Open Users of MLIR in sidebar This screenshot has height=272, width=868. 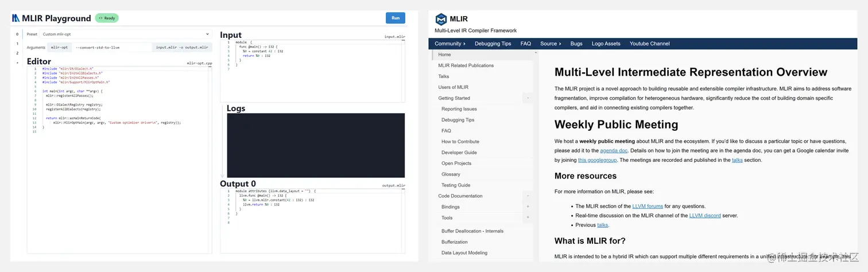point(453,87)
